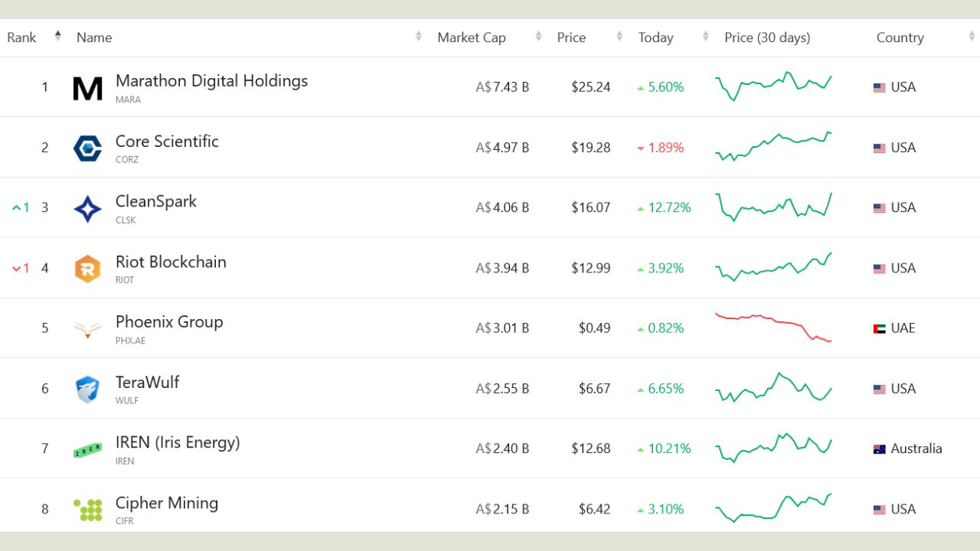Open IREN (Iris Energy) company link
Viewport: 980px width, 551px height.
(x=178, y=442)
